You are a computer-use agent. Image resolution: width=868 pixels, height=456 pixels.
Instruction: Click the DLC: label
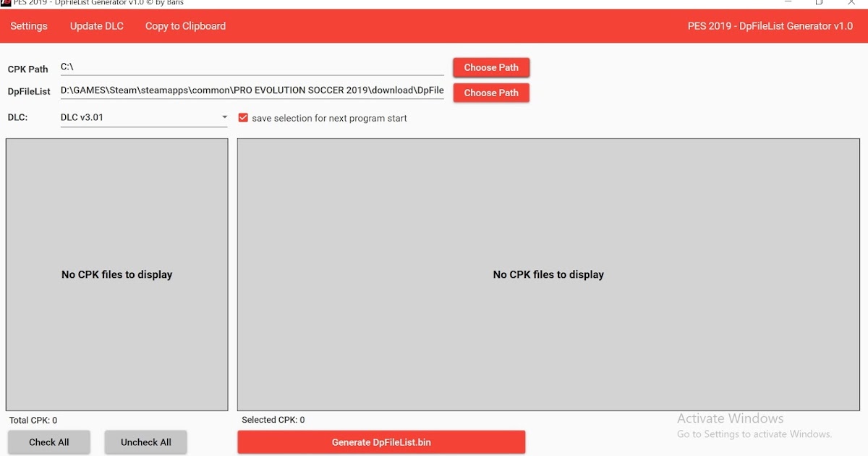[17, 117]
